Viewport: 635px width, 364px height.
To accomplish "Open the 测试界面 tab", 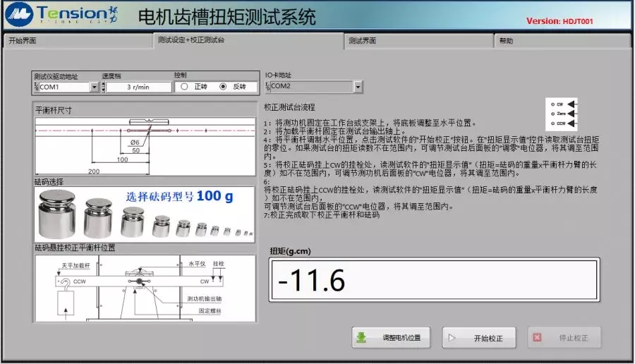I will [417, 41].
